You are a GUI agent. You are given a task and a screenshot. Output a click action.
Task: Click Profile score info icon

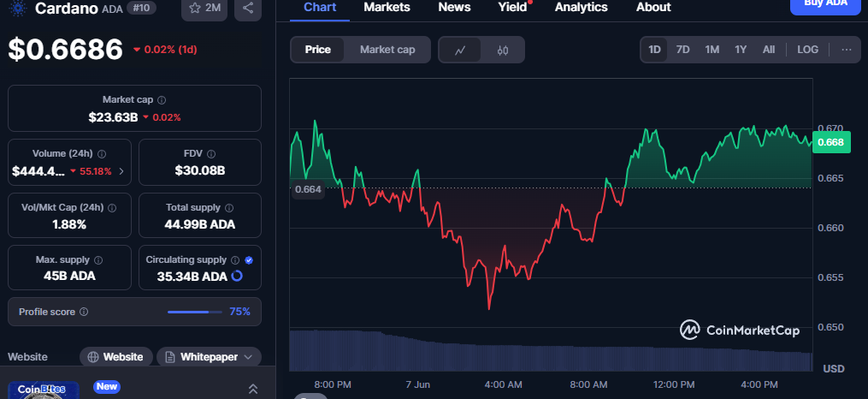coord(84,312)
